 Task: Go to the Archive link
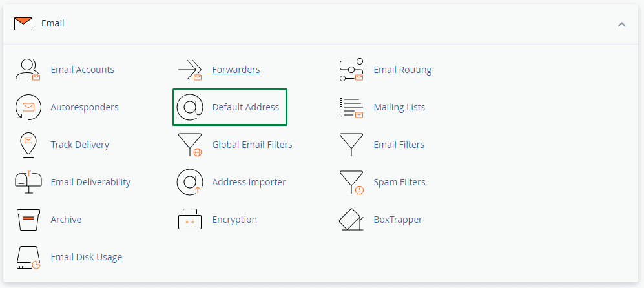pyautogui.click(x=66, y=220)
